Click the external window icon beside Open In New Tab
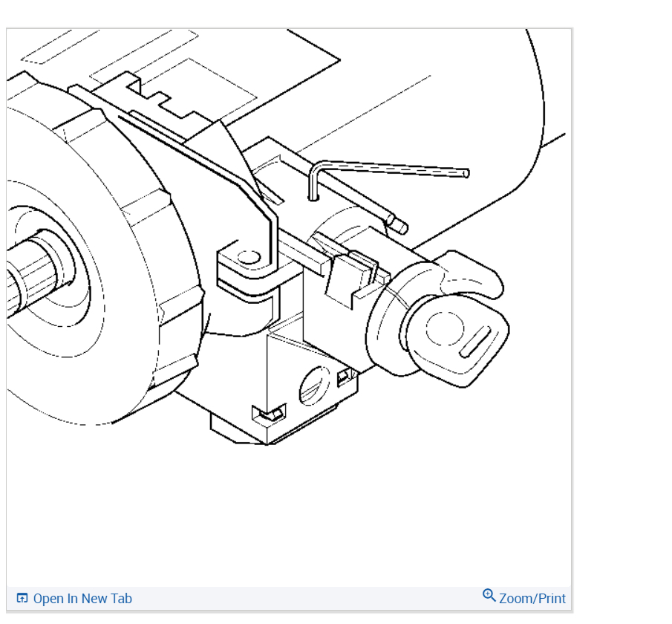The height and width of the screenshot is (624, 672). pyautogui.click(x=22, y=597)
